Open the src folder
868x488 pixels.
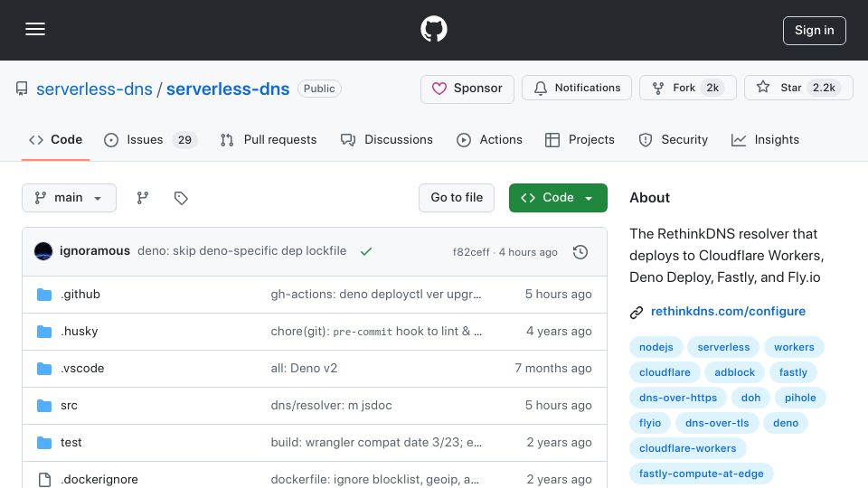pyautogui.click(x=69, y=406)
